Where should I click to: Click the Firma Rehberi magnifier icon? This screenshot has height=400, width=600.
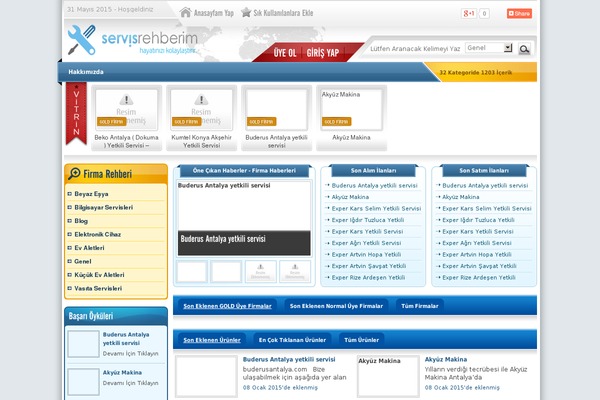74,173
